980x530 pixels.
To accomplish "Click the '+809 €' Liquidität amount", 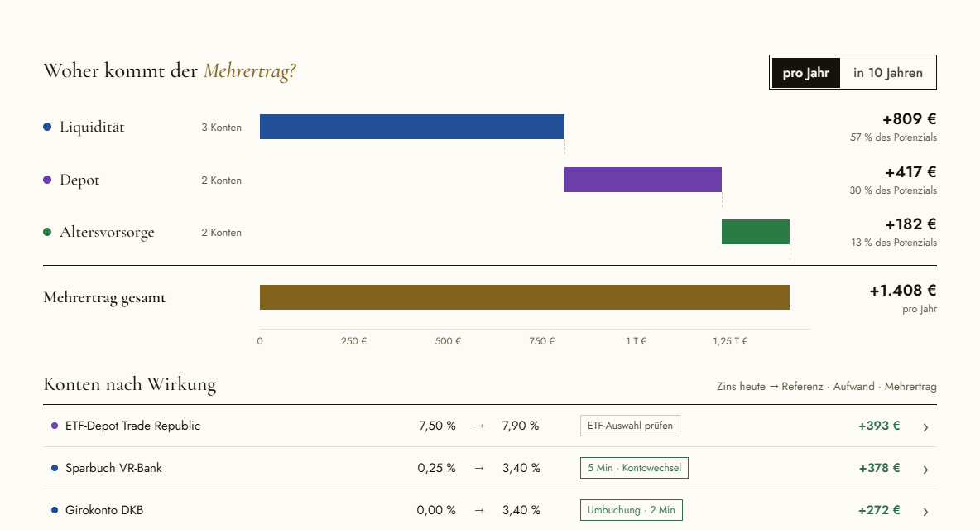I will 910,118.
